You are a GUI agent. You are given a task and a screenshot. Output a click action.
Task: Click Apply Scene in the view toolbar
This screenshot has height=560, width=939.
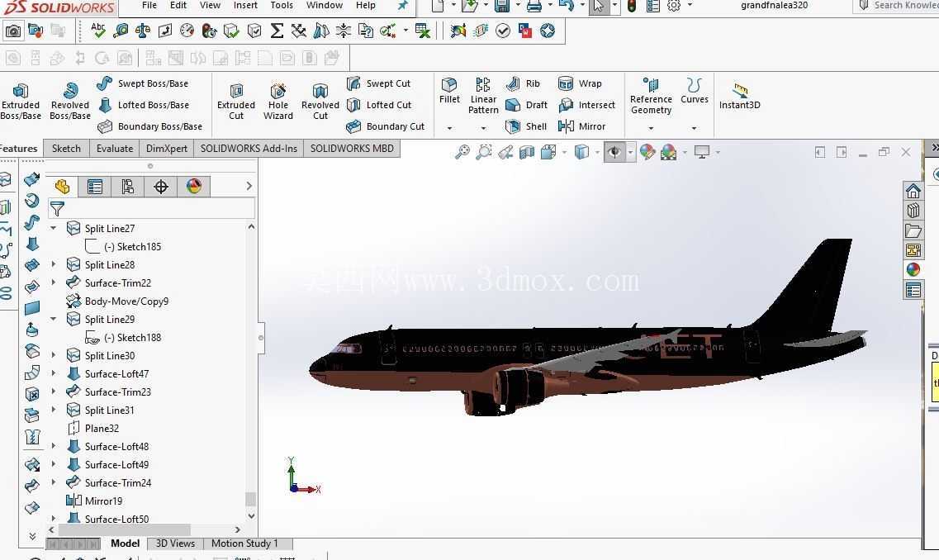tap(668, 152)
